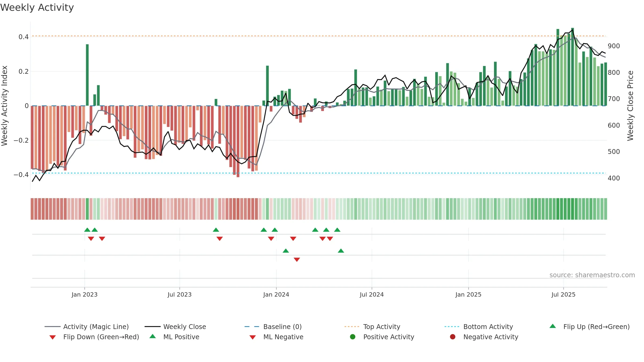
Task: Click the Weekly Close Price axis title
Action: (630, 106)
